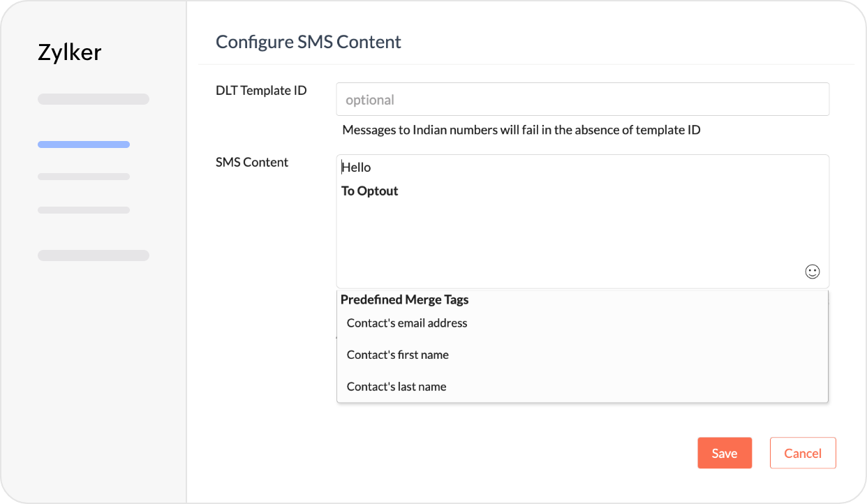
Task: Select Contact's first name merge tag
Action: [x=398, y=355]
